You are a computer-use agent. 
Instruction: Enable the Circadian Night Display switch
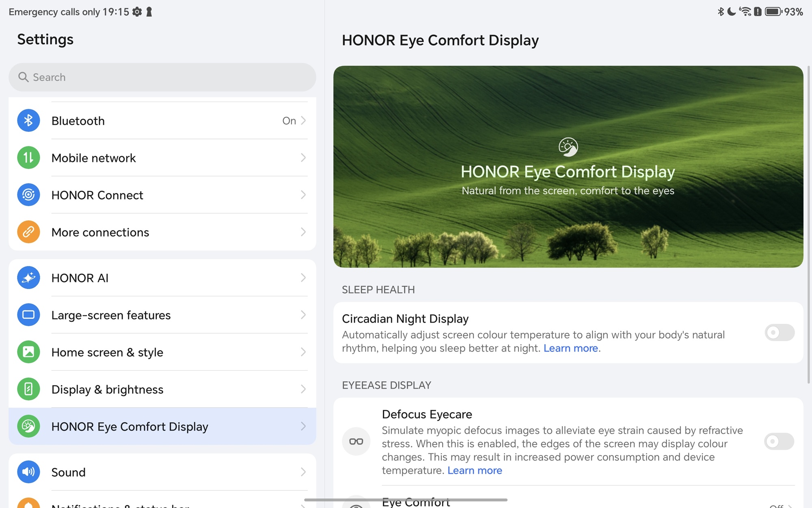pos(779,333)
